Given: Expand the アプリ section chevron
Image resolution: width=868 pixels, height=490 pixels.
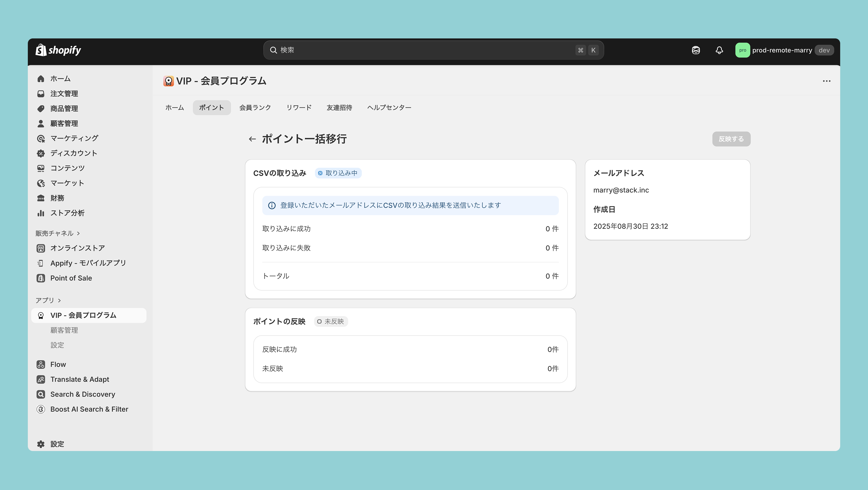Looking at the screenshot, I should point(60,300).
